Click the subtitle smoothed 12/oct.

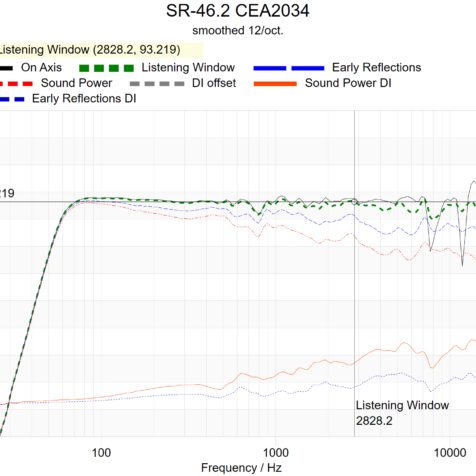(238, 31)
